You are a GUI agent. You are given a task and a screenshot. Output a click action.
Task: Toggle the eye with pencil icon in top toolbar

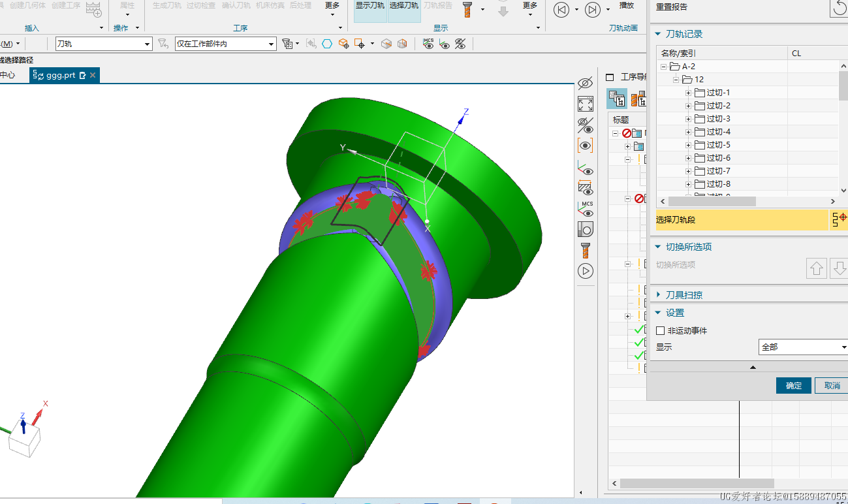[x=445, y=44]
